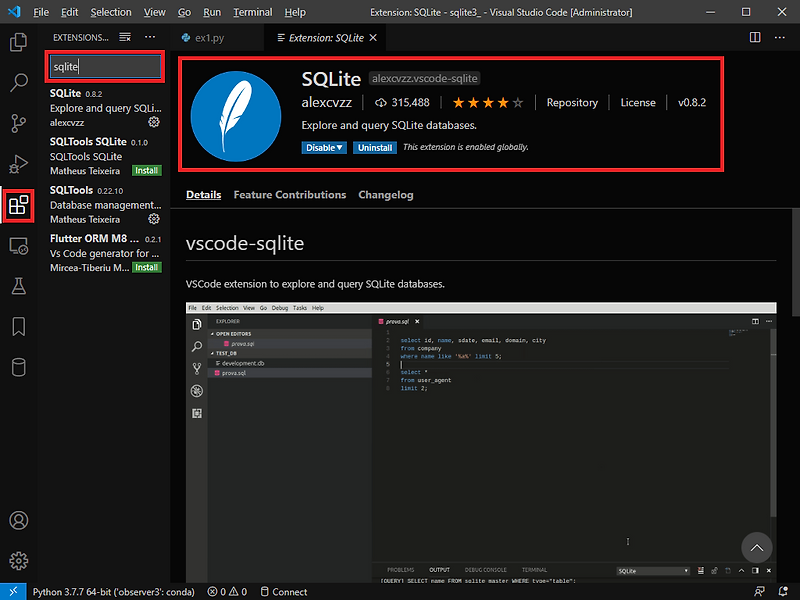Open the License link
Screen dimensions: 800x600
pos(638,103)
